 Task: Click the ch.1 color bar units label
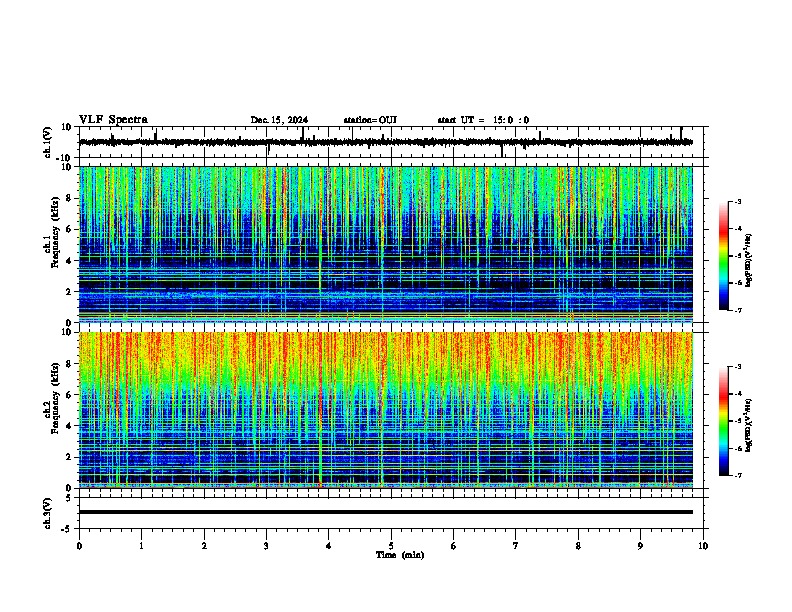[x=749, y=261]
